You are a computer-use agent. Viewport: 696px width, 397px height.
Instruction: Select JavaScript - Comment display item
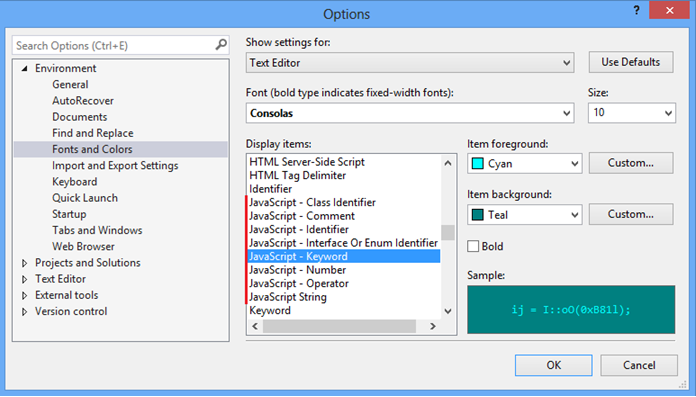(x=302, y=216)
